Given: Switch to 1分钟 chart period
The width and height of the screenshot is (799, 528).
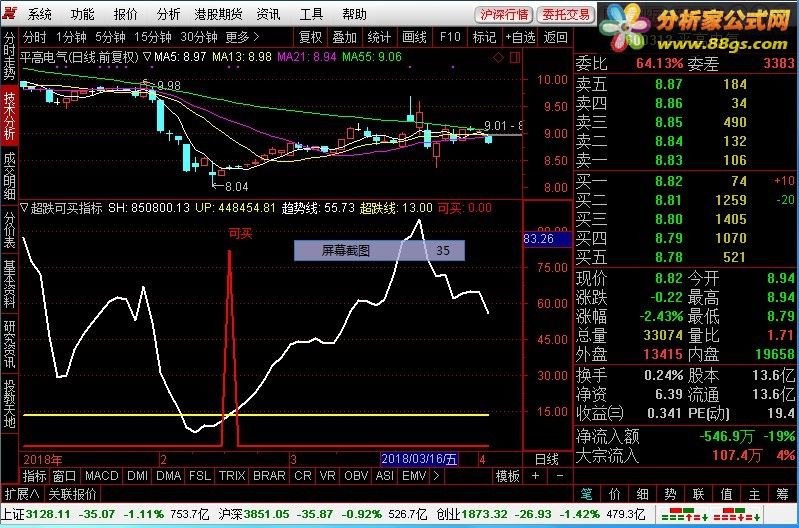Looking at the screenshot, I should pos(71,37).
